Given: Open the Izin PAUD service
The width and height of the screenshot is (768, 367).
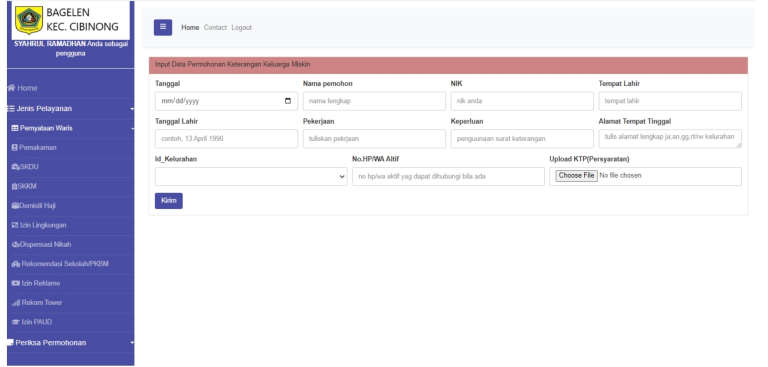Looking at the screenshot, I should click(x=71, y=322).
